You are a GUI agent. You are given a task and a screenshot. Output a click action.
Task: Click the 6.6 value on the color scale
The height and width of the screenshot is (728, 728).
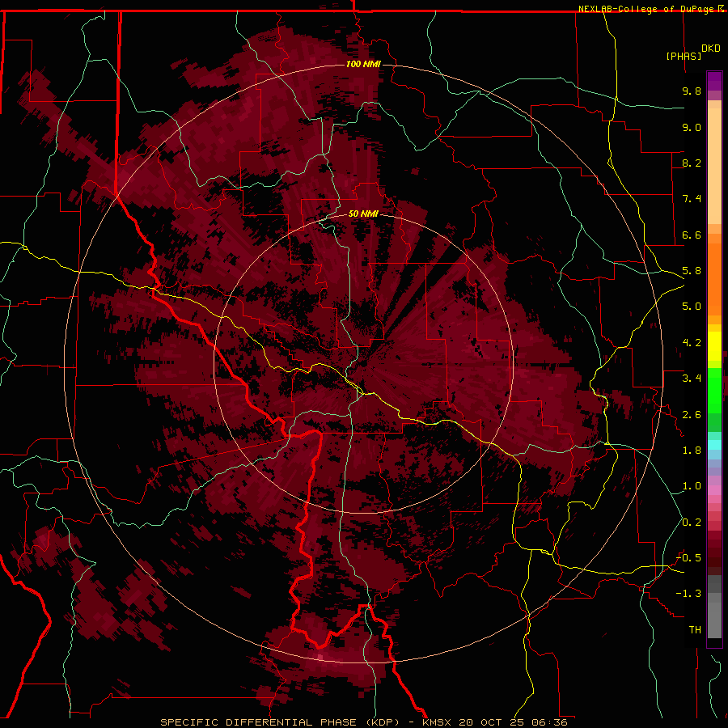(692, 235)
